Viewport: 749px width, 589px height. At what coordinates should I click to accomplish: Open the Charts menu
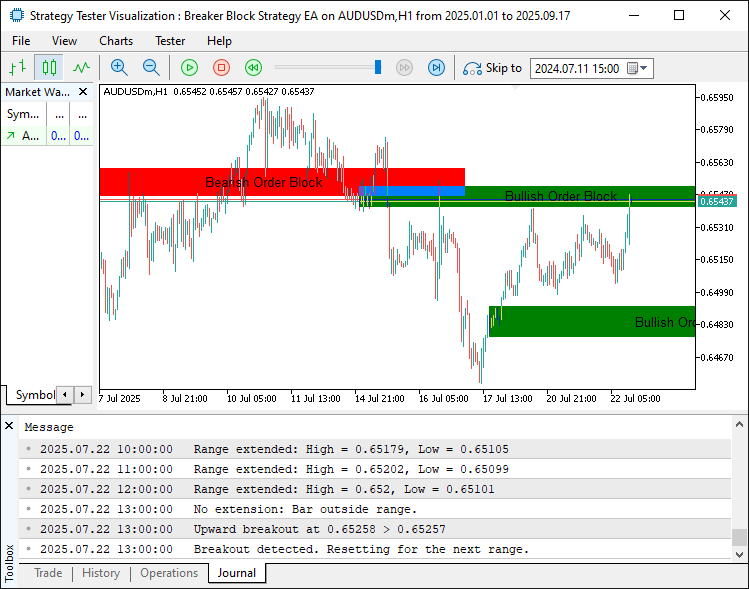point(116,41)
